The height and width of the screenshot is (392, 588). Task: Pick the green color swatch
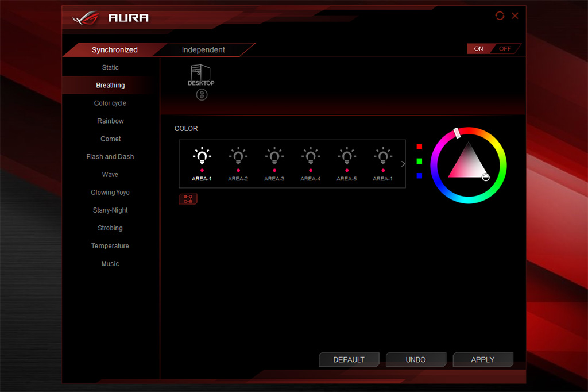pos(419,161)
